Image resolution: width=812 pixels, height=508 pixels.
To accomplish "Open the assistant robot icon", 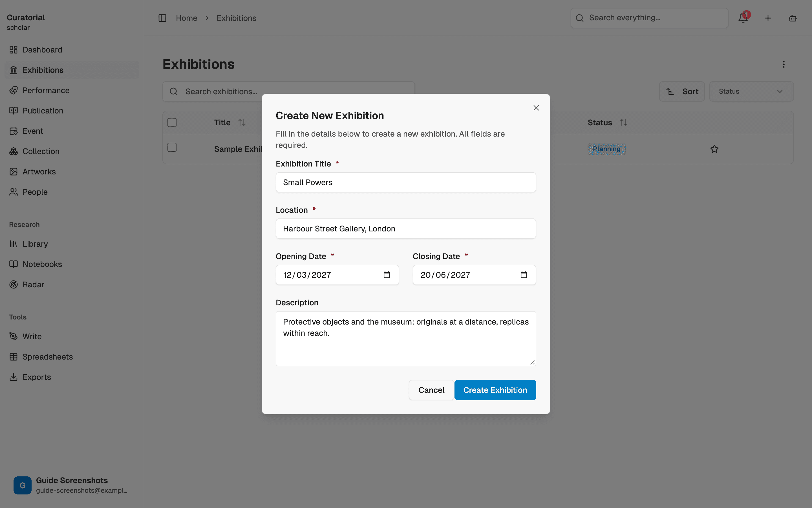I will coord(793,18).
